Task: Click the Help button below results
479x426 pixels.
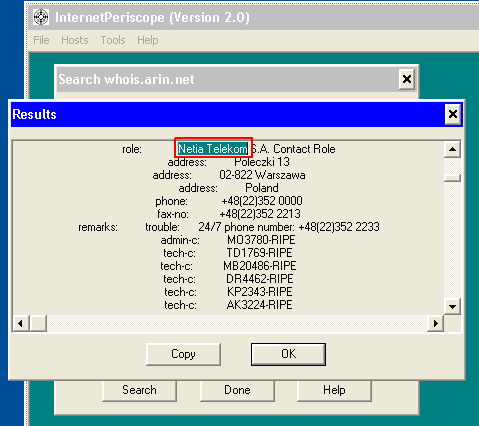Action: click(x=334, y=390)
